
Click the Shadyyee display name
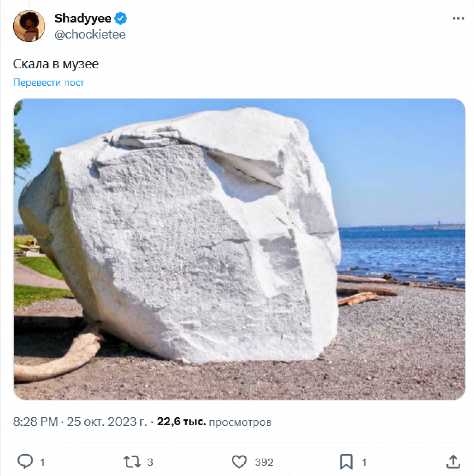point(83,18)
